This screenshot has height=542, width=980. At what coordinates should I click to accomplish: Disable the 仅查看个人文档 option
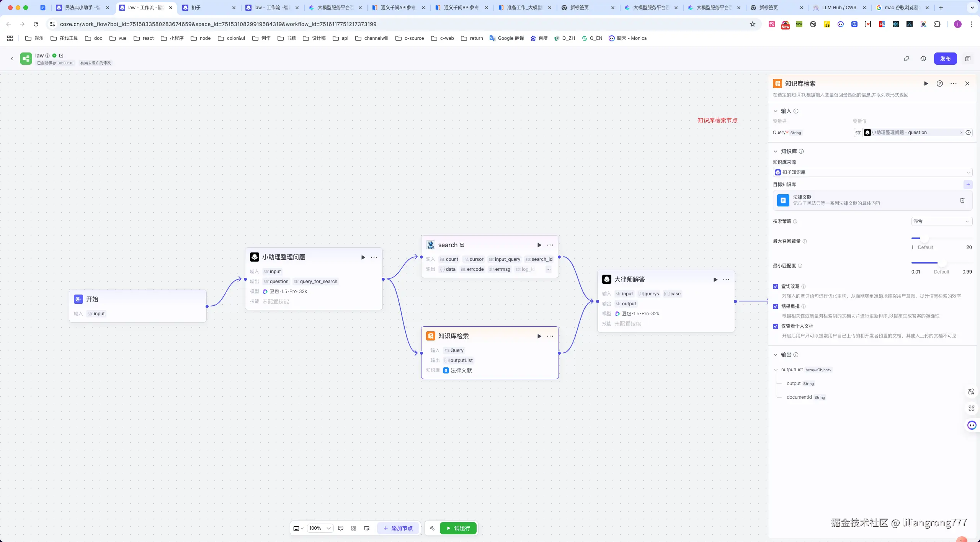click(776, 326)
